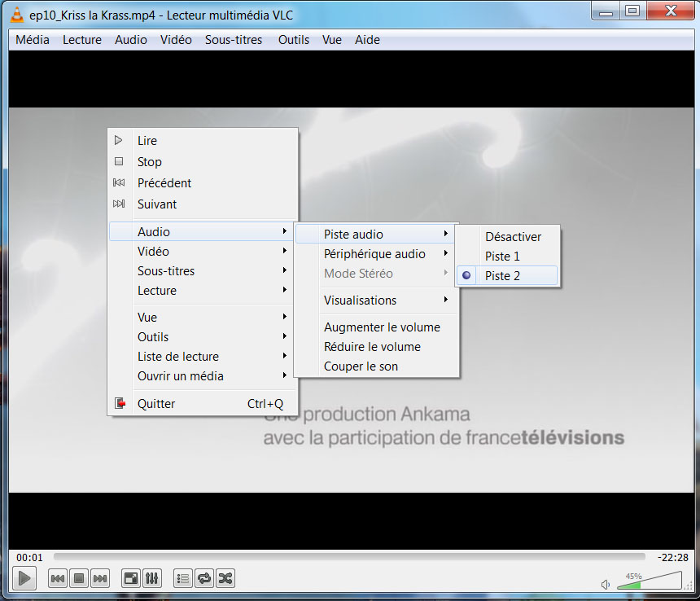Toggle fullscreen video button

(131, 579)
